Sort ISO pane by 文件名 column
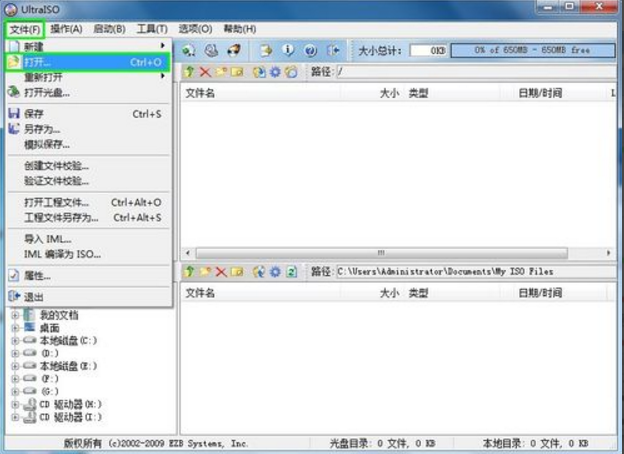The image size is (624, 454). pyautogui.click(x=261, y=93)
